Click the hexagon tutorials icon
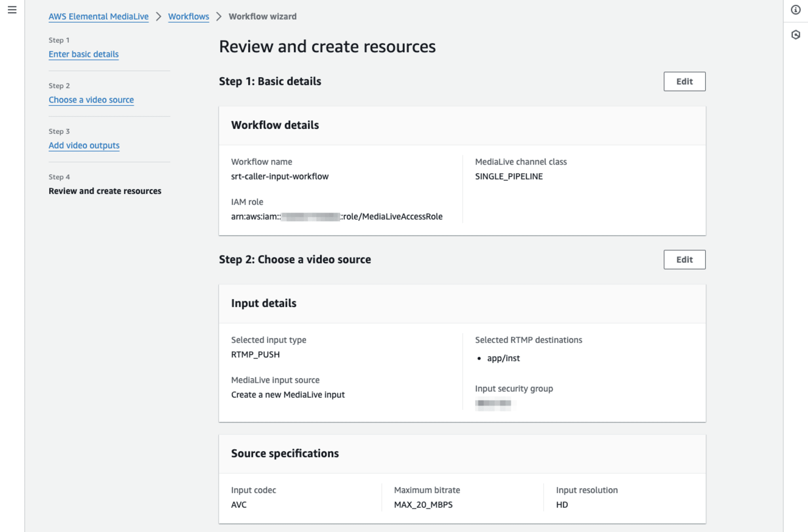This screenshot has height=532, width=808. (795, 35)
